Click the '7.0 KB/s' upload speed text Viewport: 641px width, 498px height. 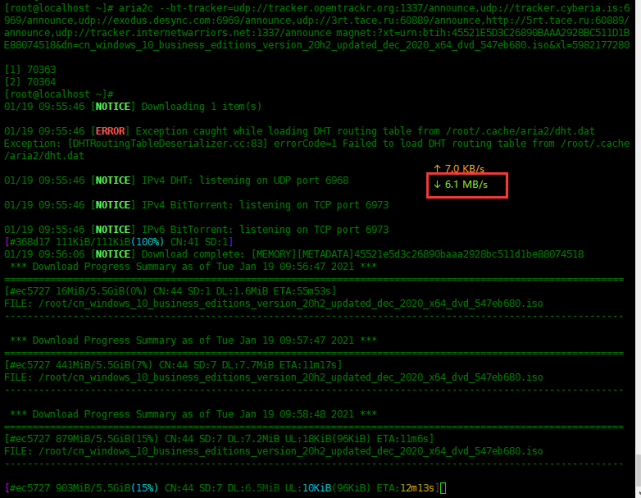(464, 168)
